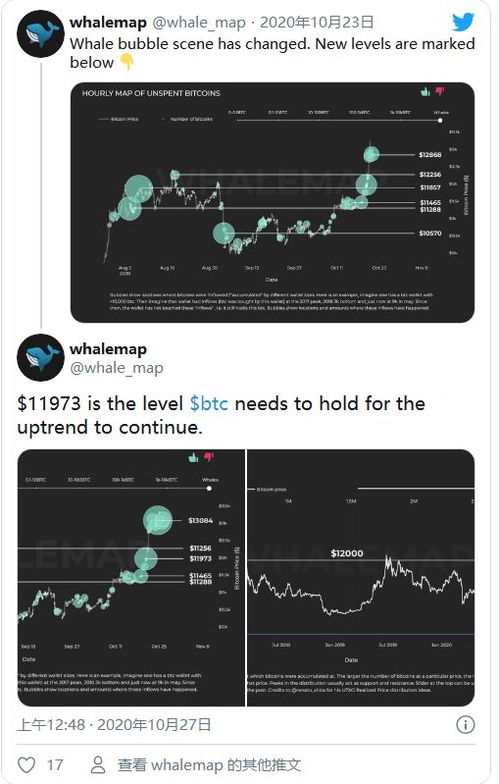Open the $btc cashtag link
The height and width of the screenshot is (784, 499).
tap(209, 403)
